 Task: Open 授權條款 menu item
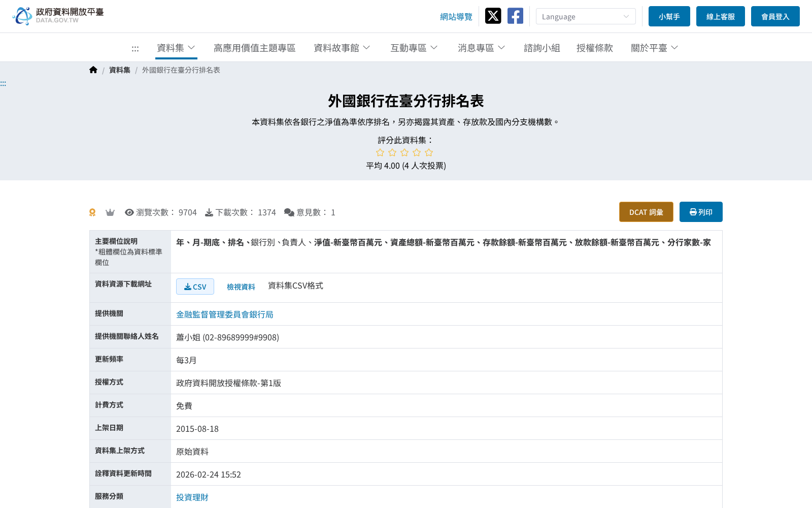point(595,48)
